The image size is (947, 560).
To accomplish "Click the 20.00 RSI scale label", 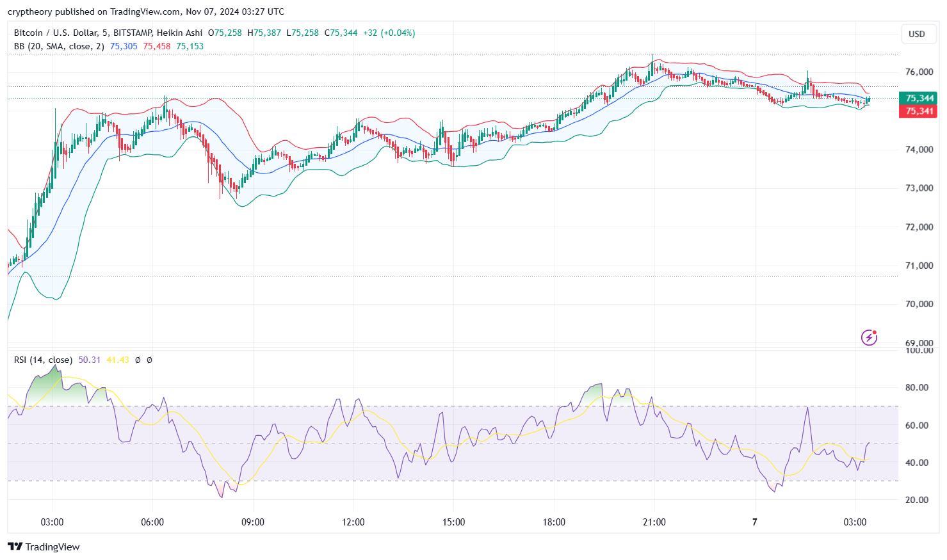I will click(x=917, y=500).
